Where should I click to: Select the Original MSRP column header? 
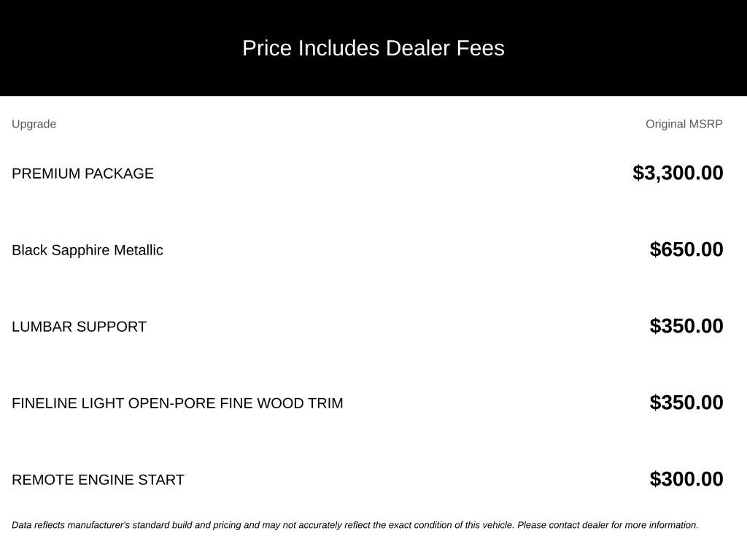click(684, 124)
